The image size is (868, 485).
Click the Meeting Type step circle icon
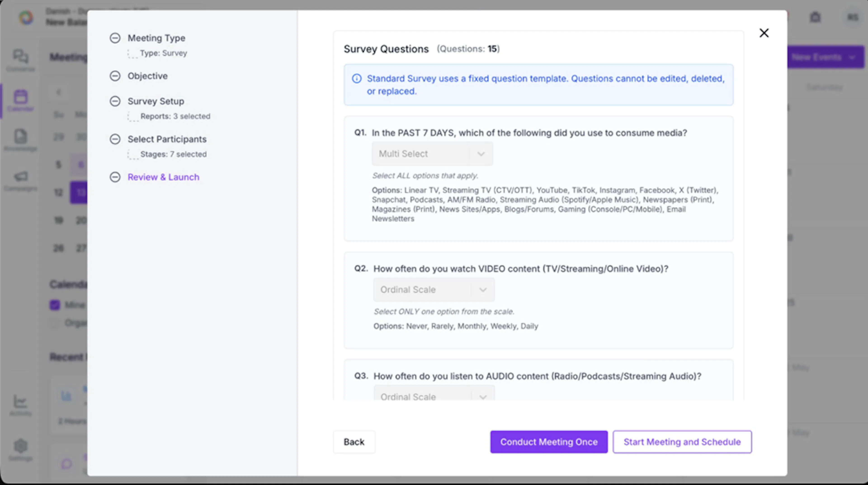(115, 38)
